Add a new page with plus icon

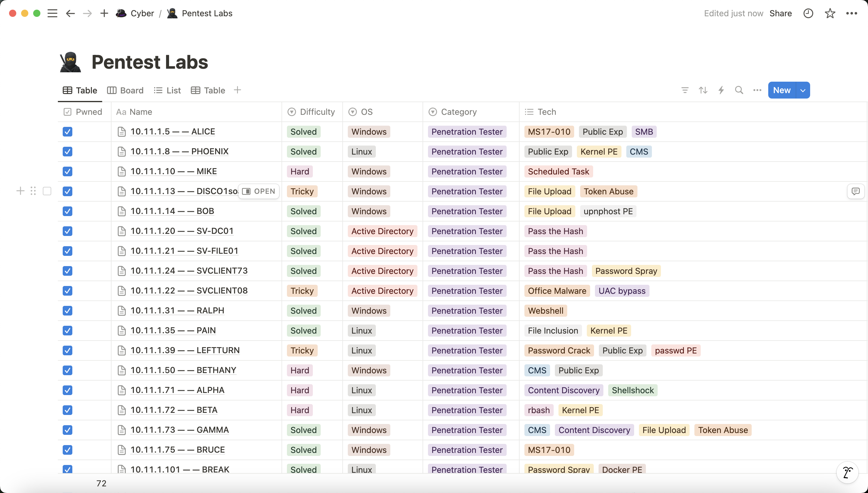(104, 13)
